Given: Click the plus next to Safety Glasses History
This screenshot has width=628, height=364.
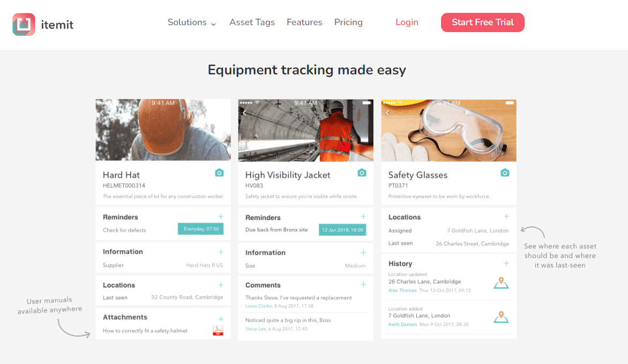Looking at the screenshot, I should (x=506, y=263).
